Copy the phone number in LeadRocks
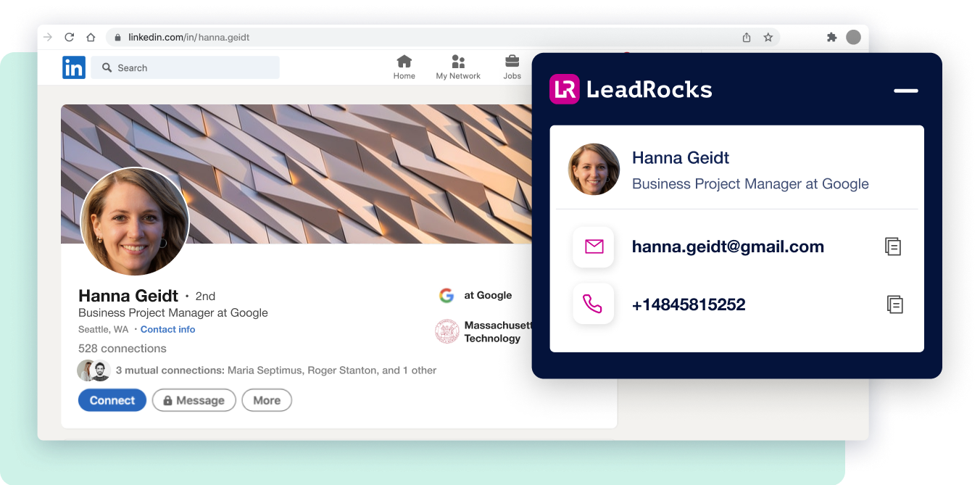The image size is (980, 485). 894,304
